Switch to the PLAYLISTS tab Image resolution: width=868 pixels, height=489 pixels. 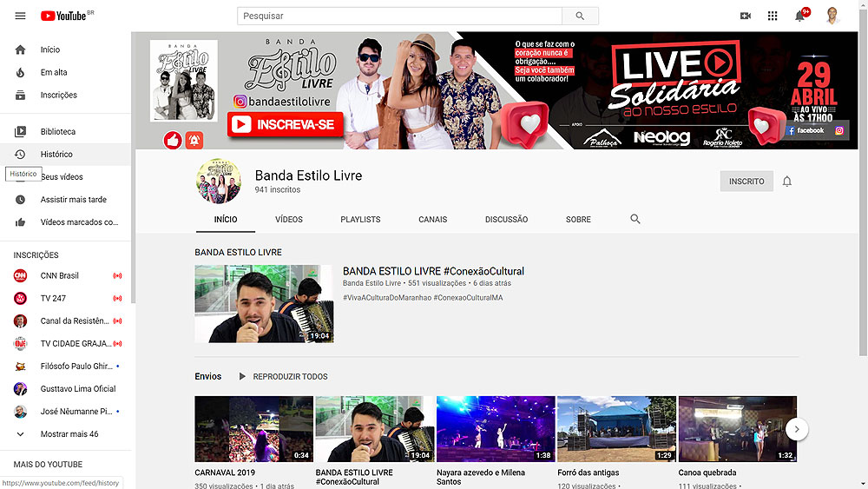click(x=360, y=219)
